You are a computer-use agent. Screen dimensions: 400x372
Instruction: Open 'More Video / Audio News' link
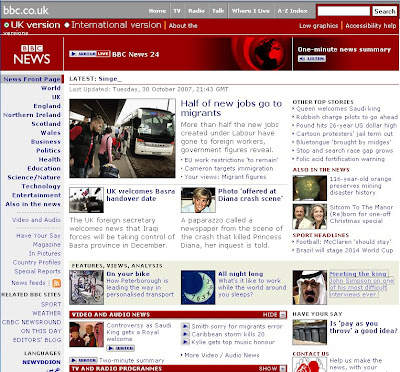(222, 355)
